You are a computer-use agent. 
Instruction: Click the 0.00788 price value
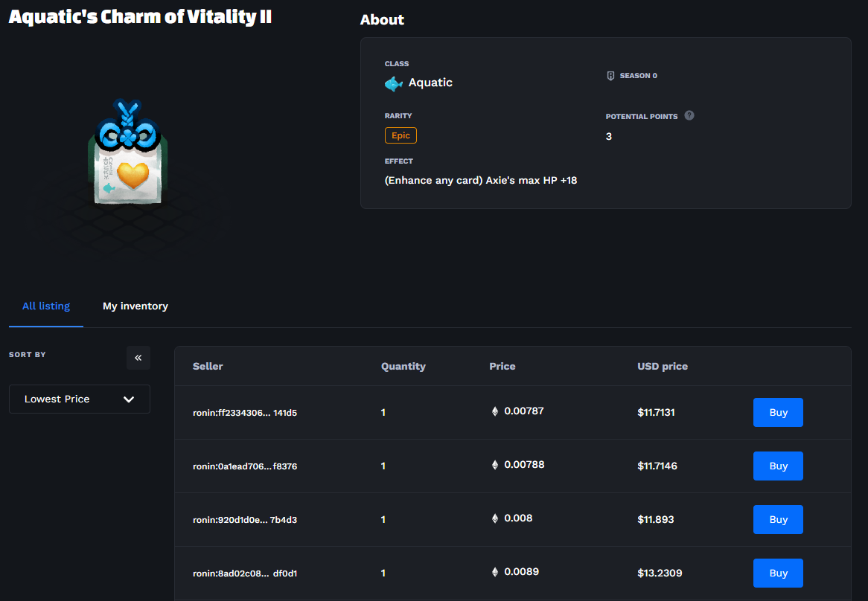click(x=524, y=465)
